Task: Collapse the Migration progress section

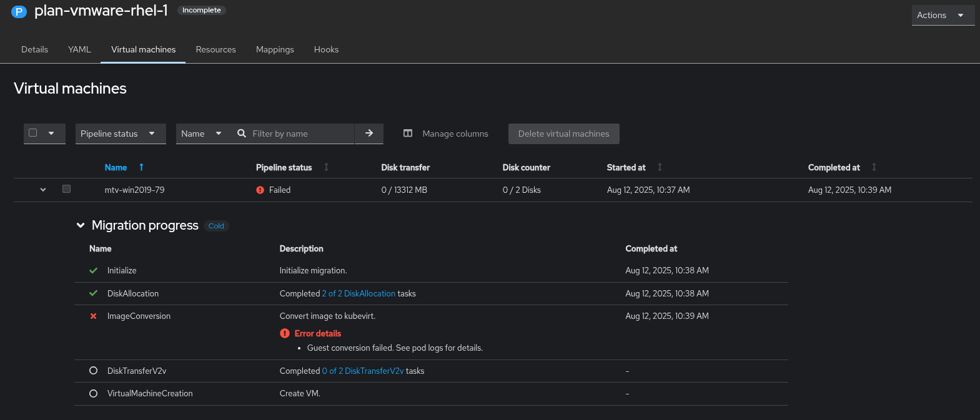Action: point(81,225)
